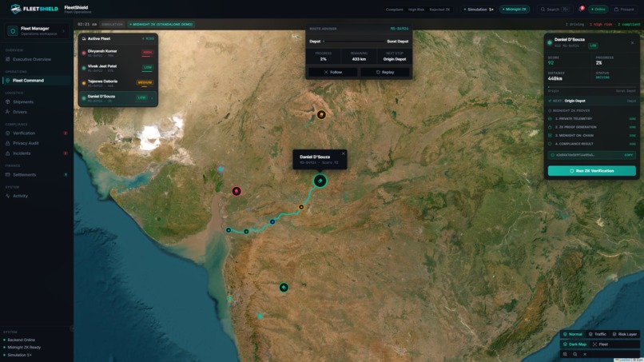This screenshot has width=644, height=362.
Task: Click the orange vehicle marker on map
Action: (321, 114)
